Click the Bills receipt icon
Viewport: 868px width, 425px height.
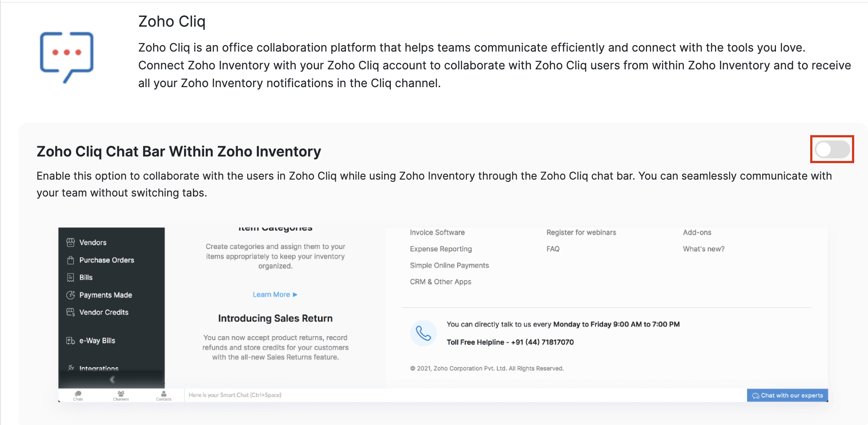tap(70, 277)
